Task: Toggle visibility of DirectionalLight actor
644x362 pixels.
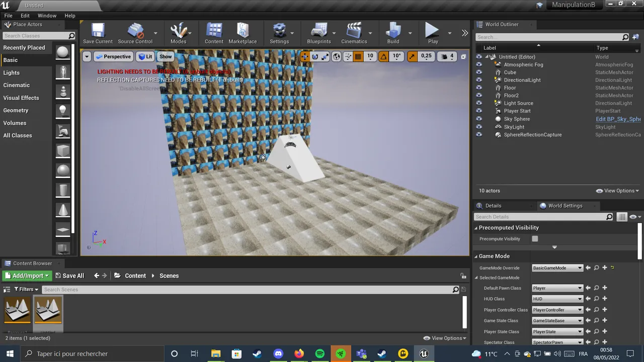Action: 478,80
